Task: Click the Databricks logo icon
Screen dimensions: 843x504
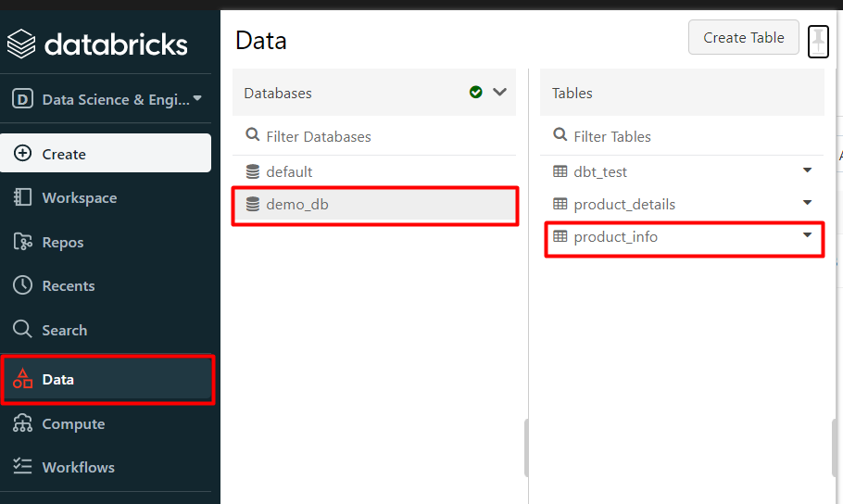Action: tap(21, 44)
